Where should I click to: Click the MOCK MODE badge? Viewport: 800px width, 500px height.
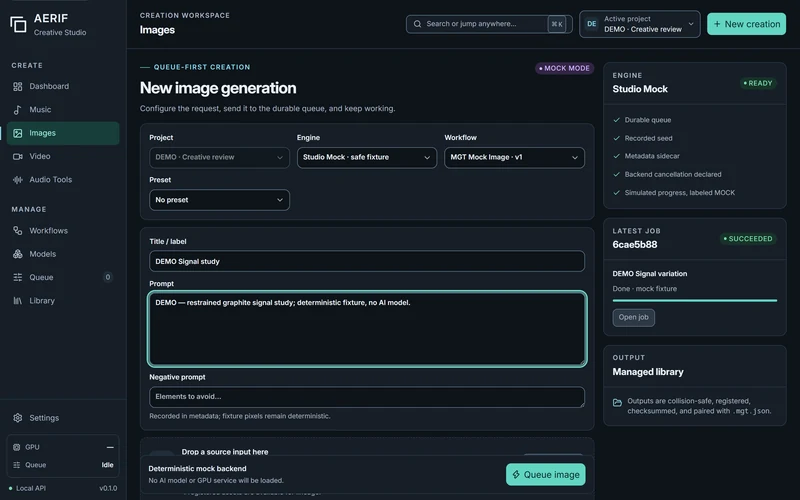(x=564, y=68)
